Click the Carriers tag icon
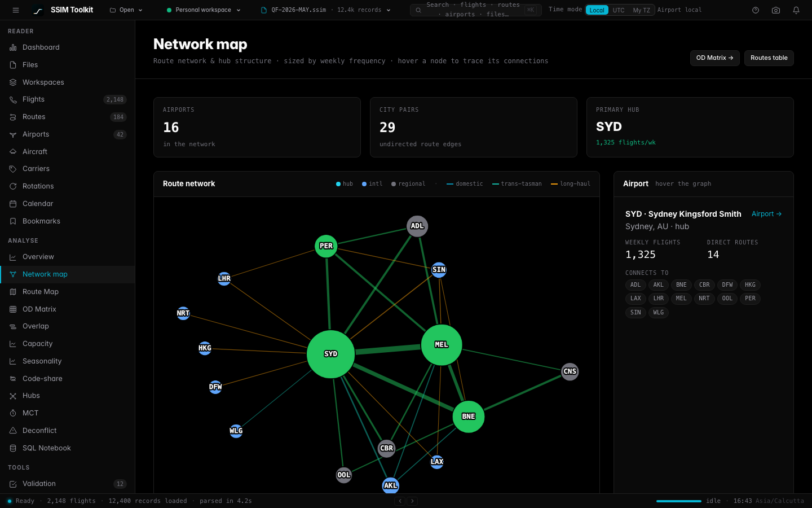Image resolution: width=812 pixels, height=508 pixels. click(13, 169)
